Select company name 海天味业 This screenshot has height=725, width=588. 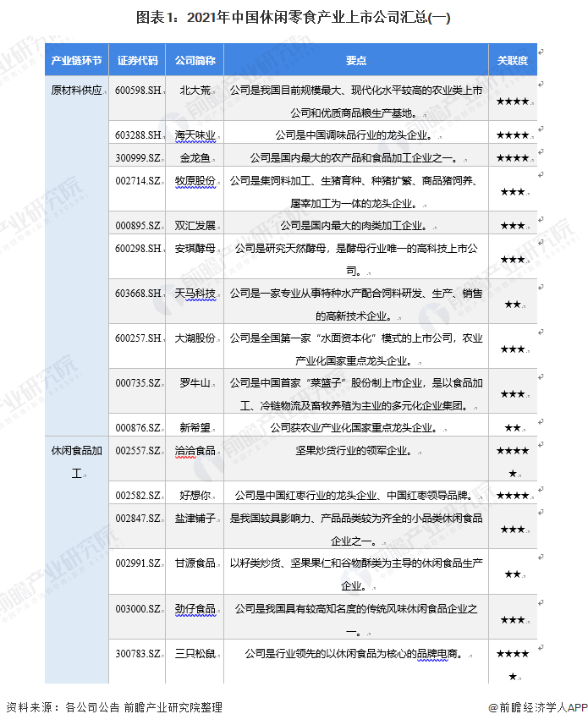pos(195,135)
